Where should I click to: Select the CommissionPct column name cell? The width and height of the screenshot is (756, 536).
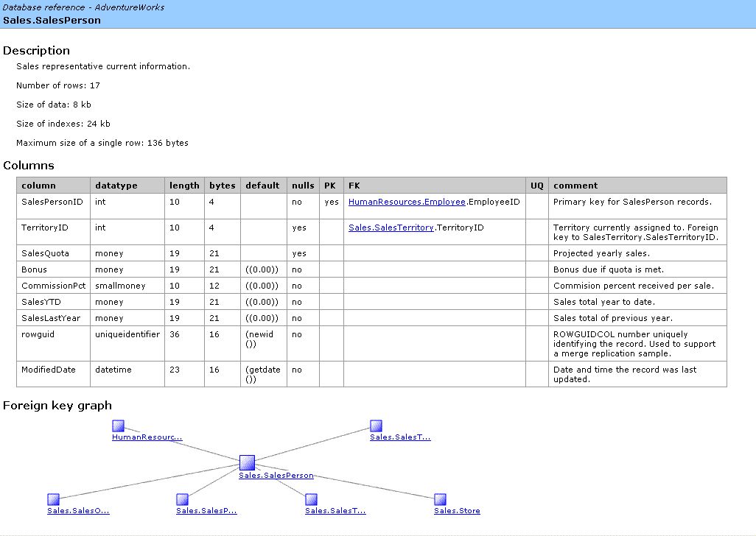(53, 286)
